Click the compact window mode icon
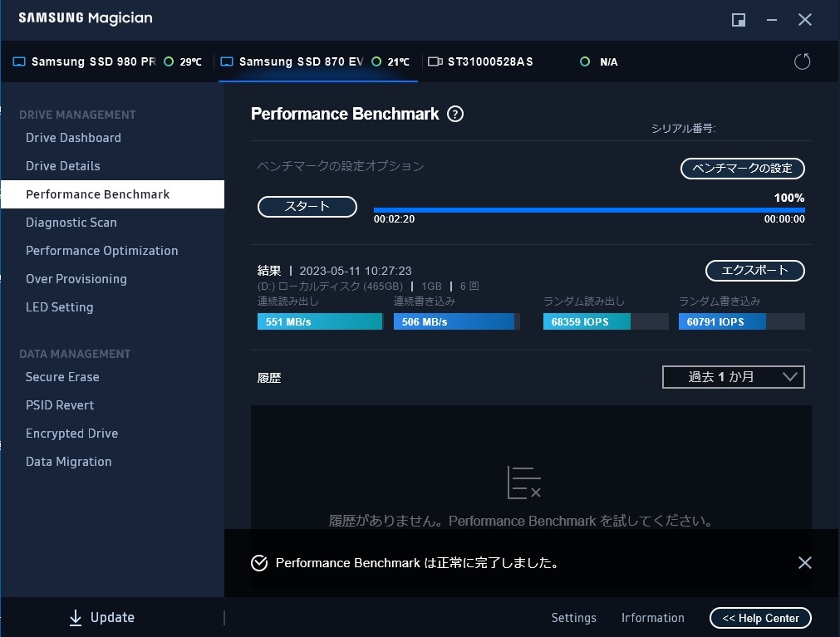 [x=738, y=20]
